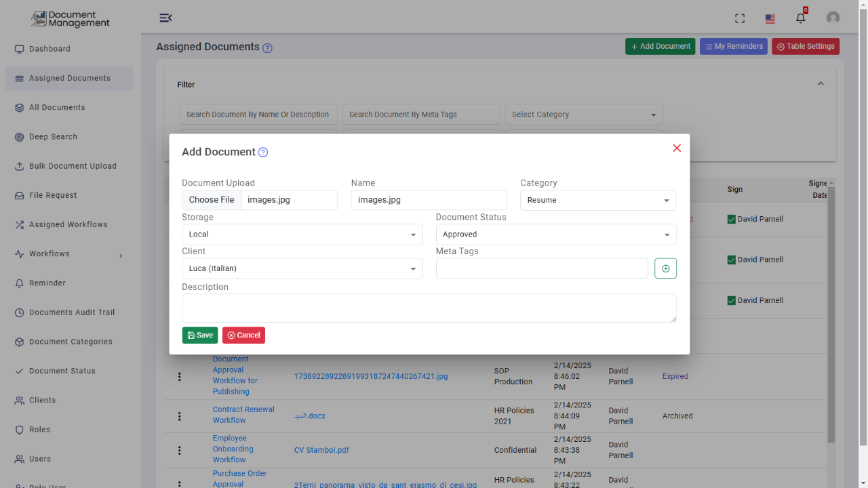Close the Add Document dialog
Viewport: 868px width, 488px height.
(676, 148)
